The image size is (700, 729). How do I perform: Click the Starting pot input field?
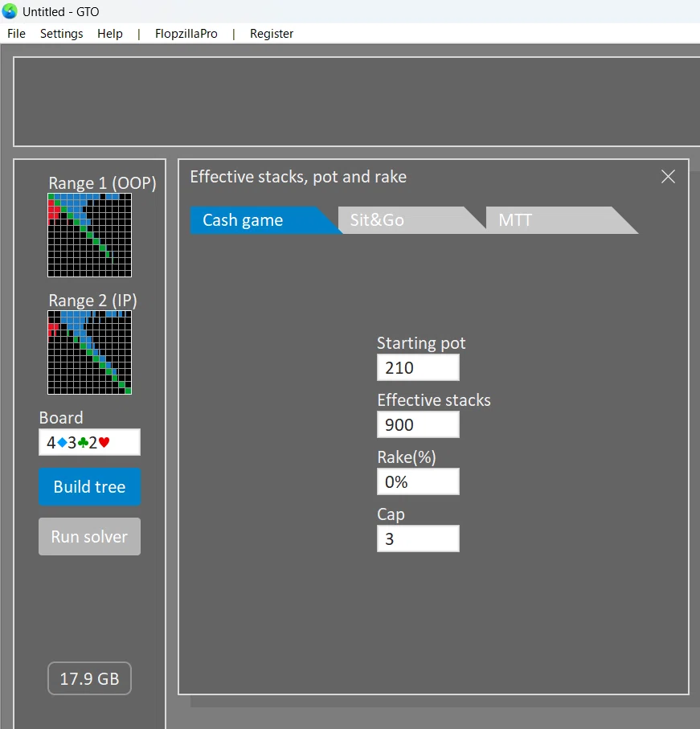tap(419, 367)
